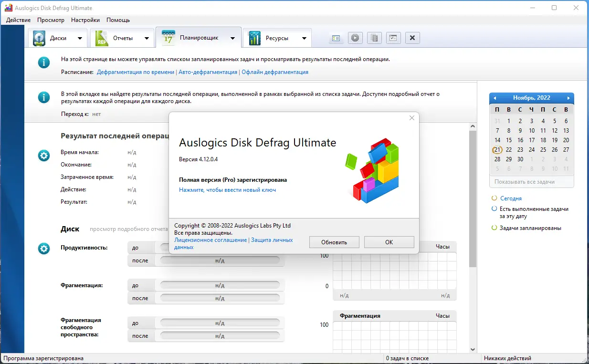Delete the task with the X toolbar icon

(x=412, y=38)
